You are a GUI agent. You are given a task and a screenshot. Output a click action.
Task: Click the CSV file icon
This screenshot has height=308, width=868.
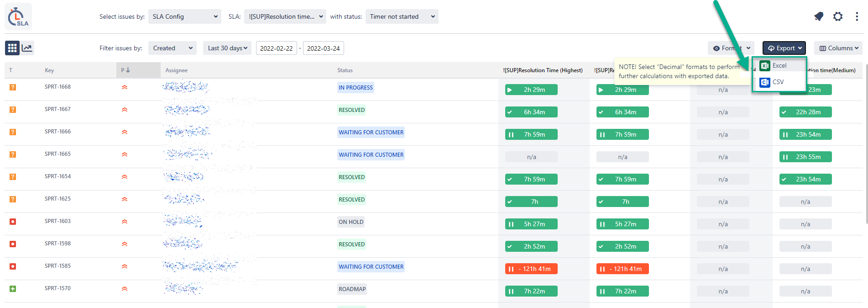click(x=765, y=82)
